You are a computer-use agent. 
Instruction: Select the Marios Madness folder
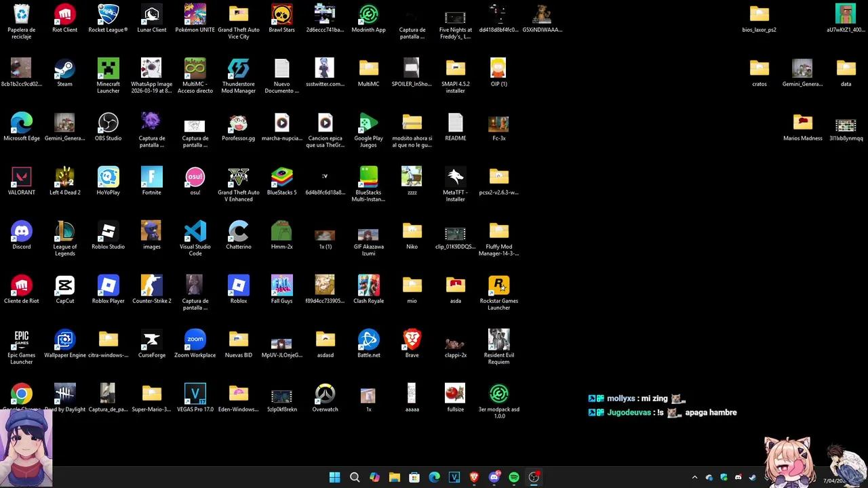click(x=802, y=127)
